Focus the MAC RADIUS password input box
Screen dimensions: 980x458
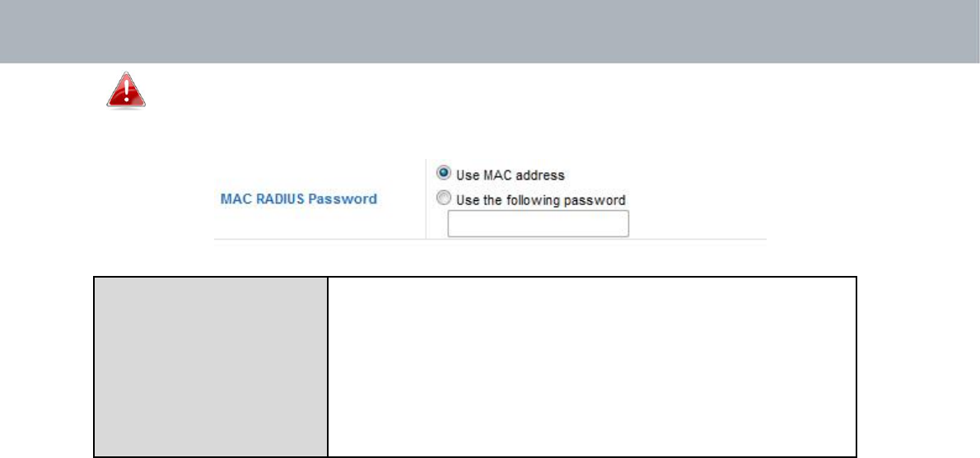[x=538, y=224]
